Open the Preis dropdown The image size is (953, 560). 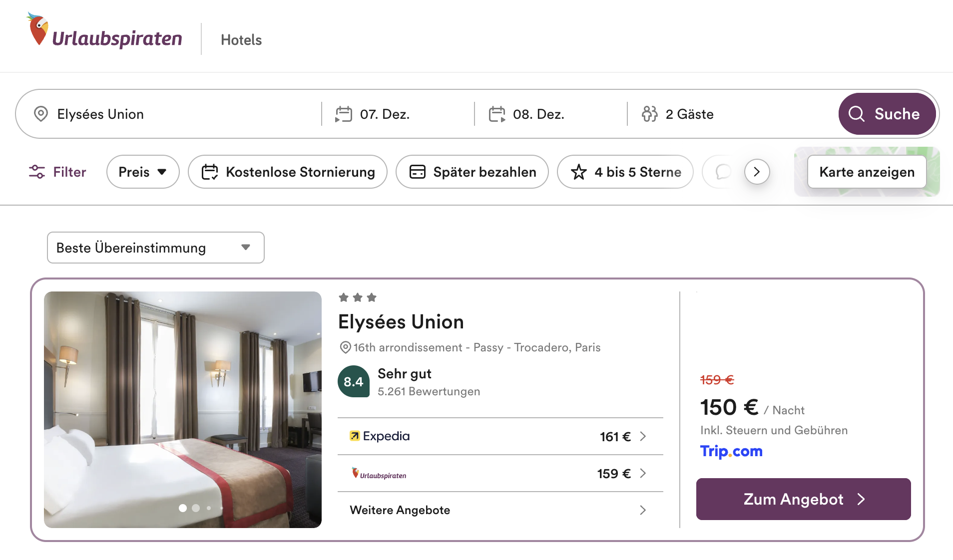tap(142, 172)
